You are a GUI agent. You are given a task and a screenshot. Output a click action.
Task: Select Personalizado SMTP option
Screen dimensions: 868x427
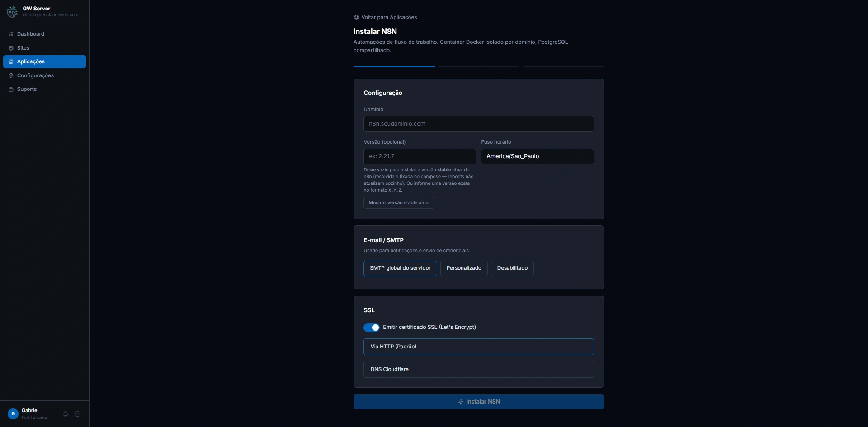point(464,268)
